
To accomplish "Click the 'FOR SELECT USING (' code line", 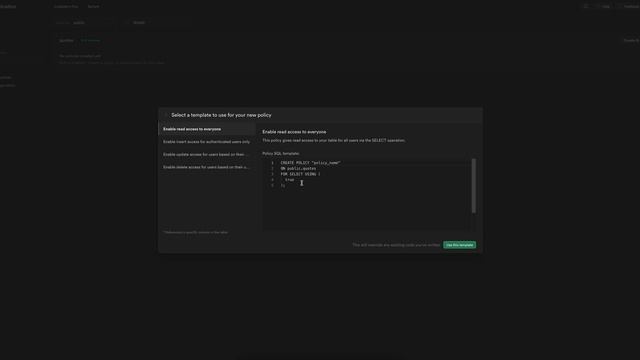I will tap(300, 174).
